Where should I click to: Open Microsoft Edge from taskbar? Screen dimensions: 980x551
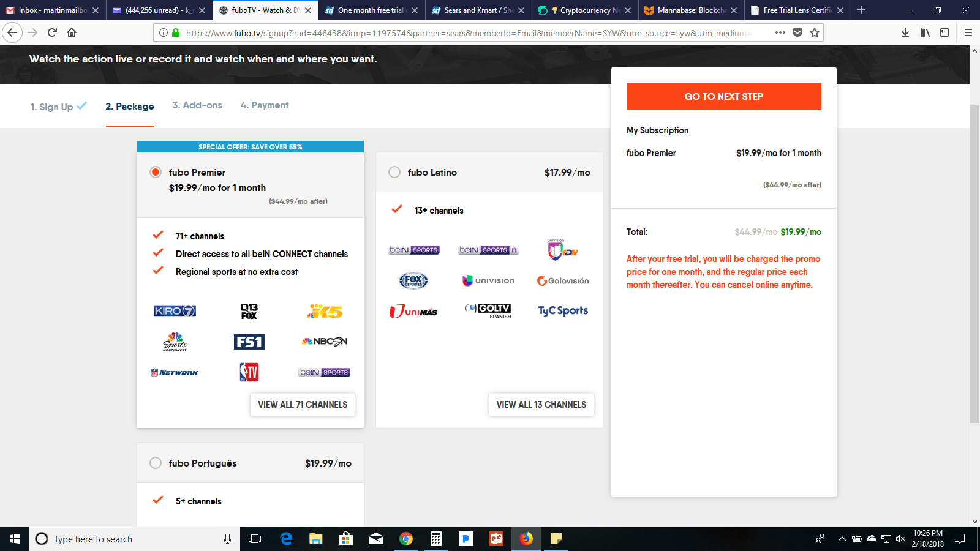tap(286, 539)
